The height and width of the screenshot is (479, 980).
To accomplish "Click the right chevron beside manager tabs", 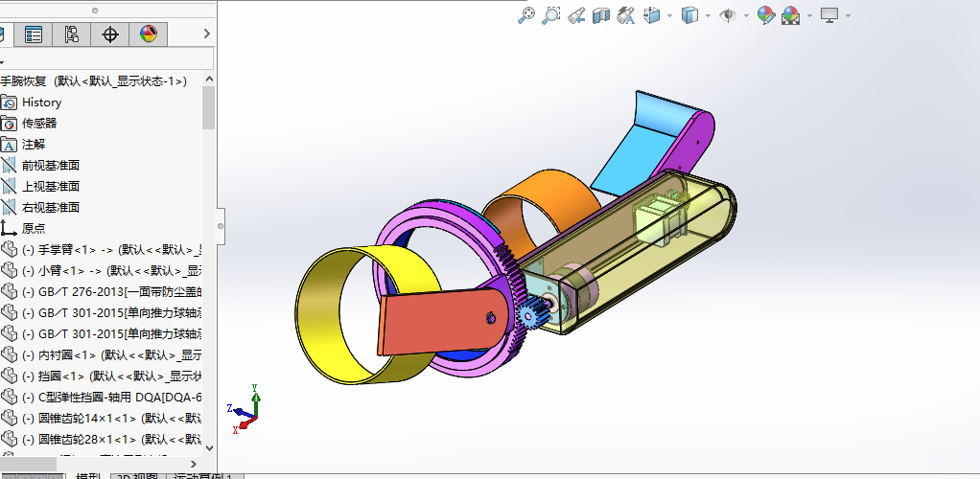I will pyautogui.click(x=207, y=34).
